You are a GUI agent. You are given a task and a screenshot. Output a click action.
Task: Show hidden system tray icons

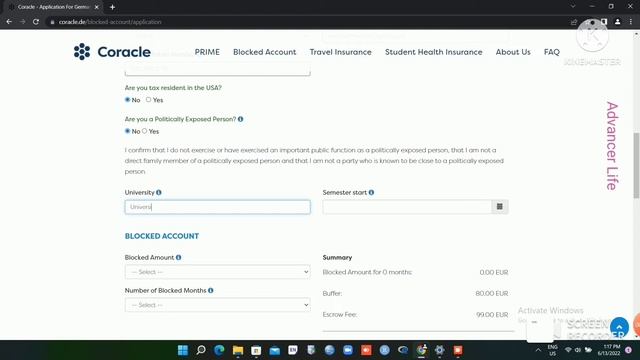[x=538, y=350]
